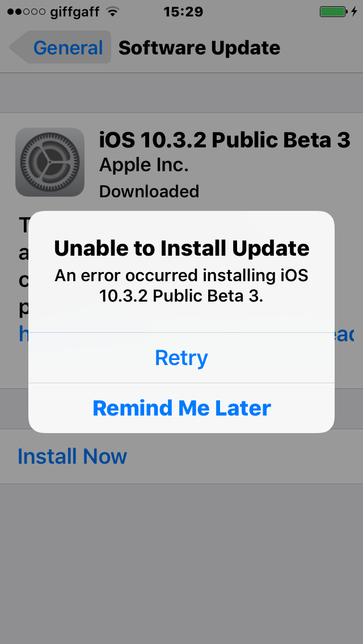Tap the giffgaff carrier label
Viewport: 363px width, 644px height.
coord(74,12)
